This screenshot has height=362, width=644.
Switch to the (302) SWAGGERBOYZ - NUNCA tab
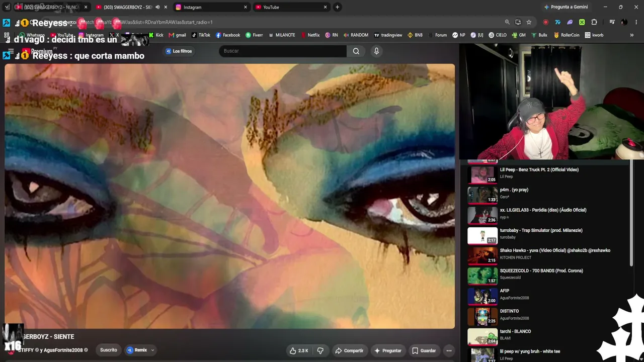[51, 7]
